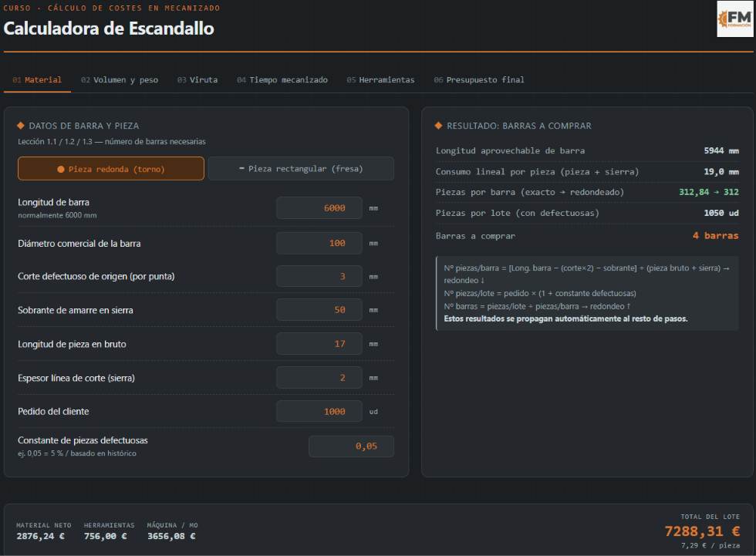This screenshot has width=756, height=556.
Task: Click the Sobrante de amarre en sierra field
Action: (319, 310)
